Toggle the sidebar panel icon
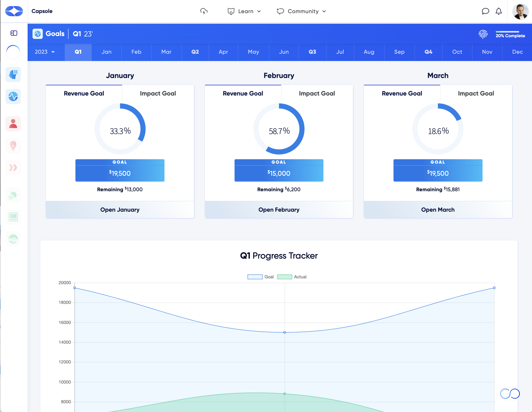The height and width of the screenshot is (412, 532). tap(14, 33)
